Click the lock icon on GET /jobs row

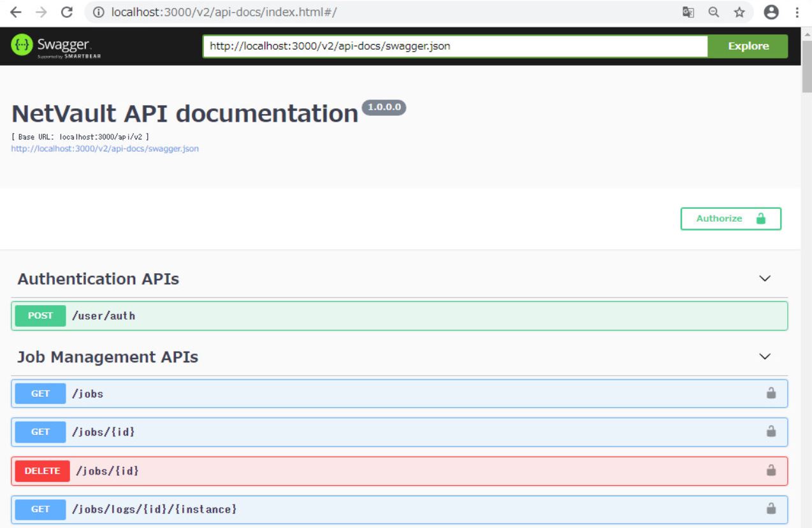(771, 393)
